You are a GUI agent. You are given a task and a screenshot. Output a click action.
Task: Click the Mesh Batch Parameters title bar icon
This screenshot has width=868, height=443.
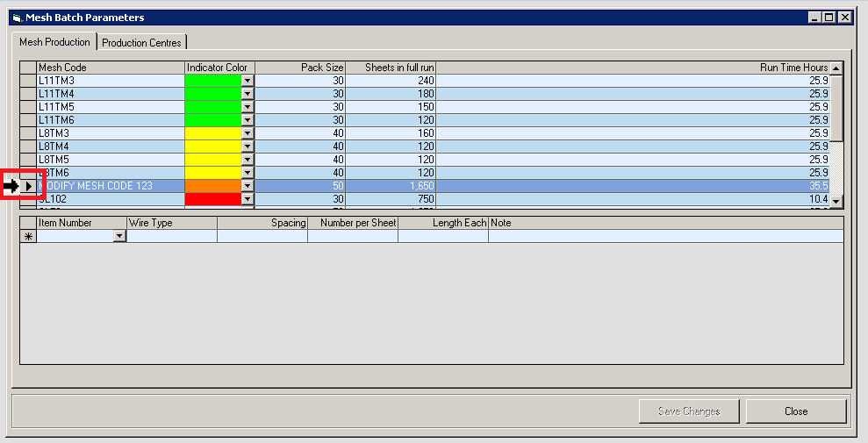[18, 18]
